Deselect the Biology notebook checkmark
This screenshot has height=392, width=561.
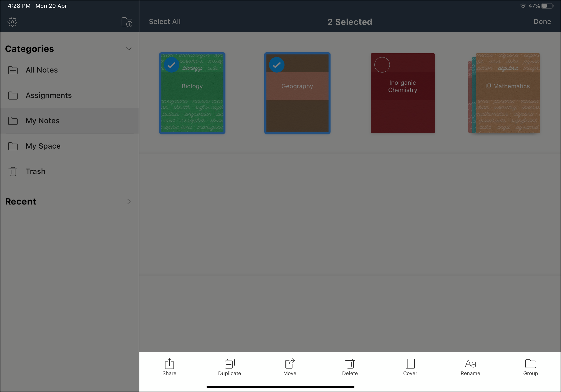(x=172, y=65)
